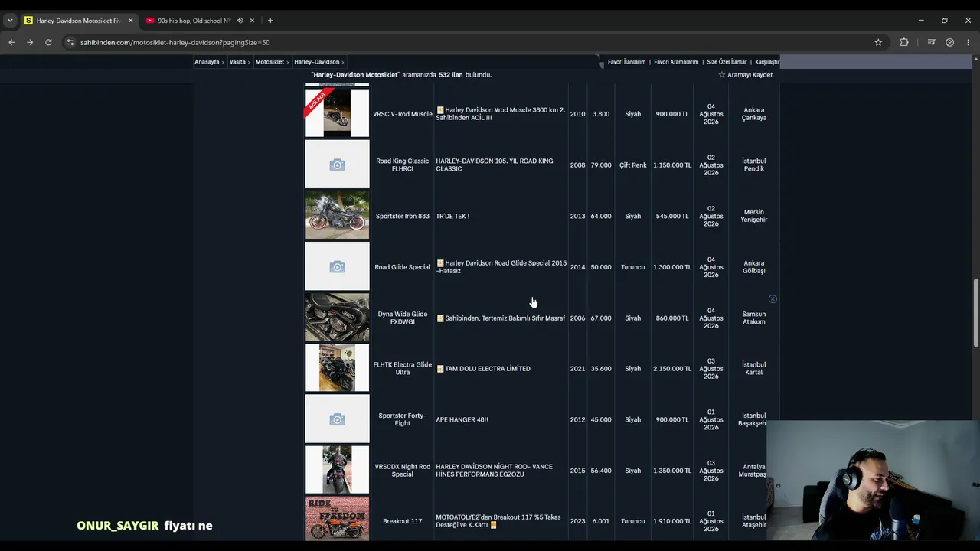Open the Chrome profile avatar
Viewport: 980px width, 551px height.
tap(950, 42)
